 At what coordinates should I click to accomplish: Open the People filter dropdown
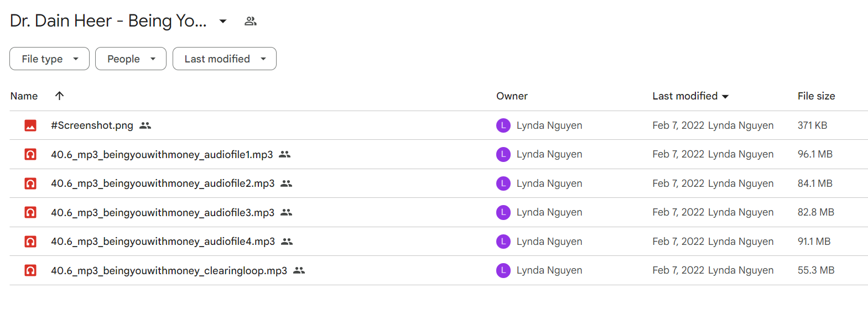coord(131,59)
